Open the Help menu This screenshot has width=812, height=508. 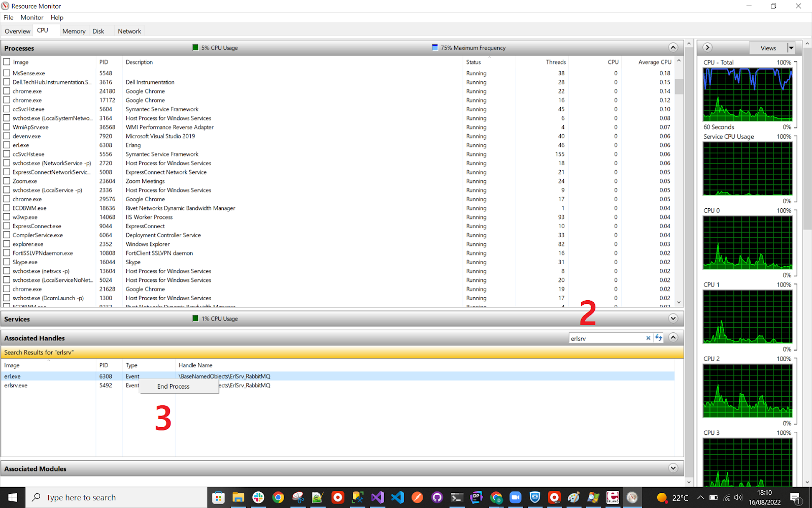[57, 17]
